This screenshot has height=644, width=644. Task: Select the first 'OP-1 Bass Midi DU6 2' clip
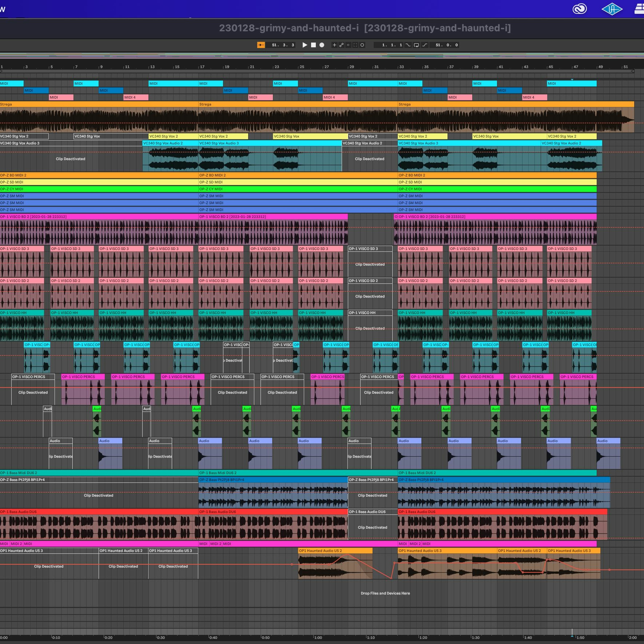coord(99,473)
